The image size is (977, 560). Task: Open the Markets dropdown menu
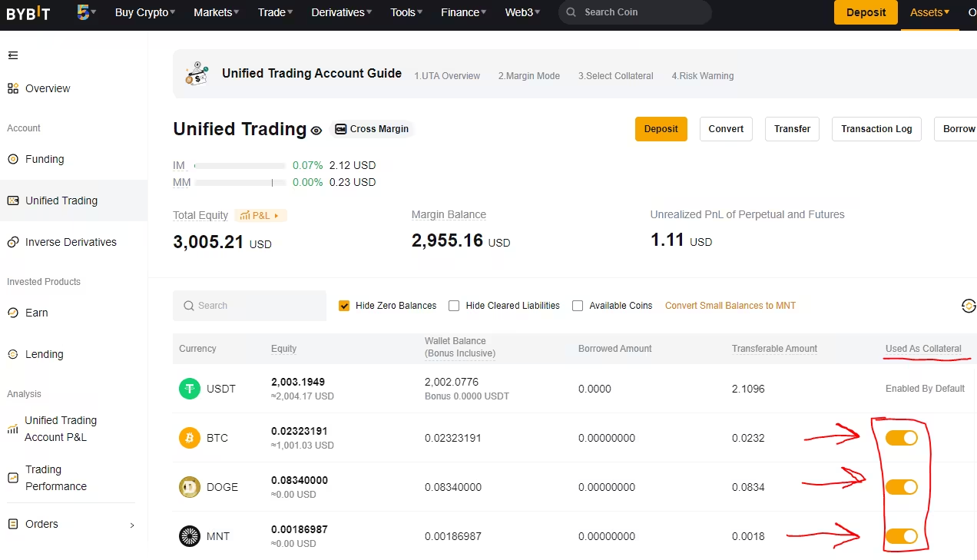[216, 12]
